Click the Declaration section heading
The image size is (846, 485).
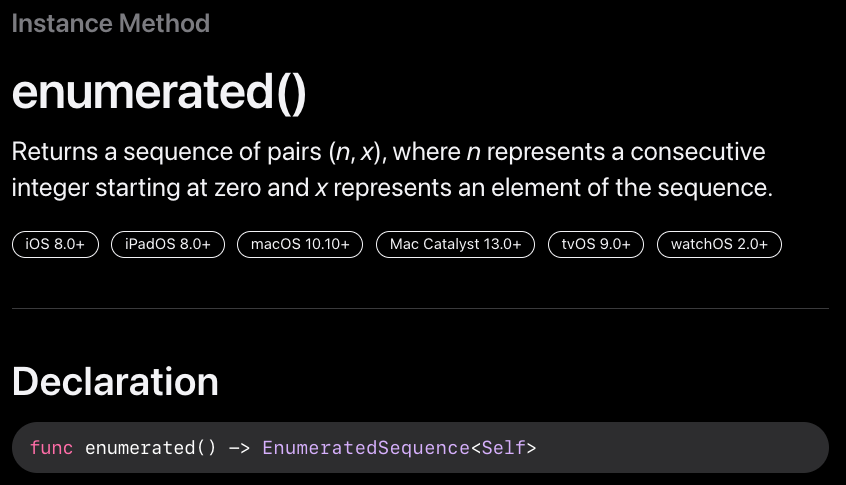115,381
